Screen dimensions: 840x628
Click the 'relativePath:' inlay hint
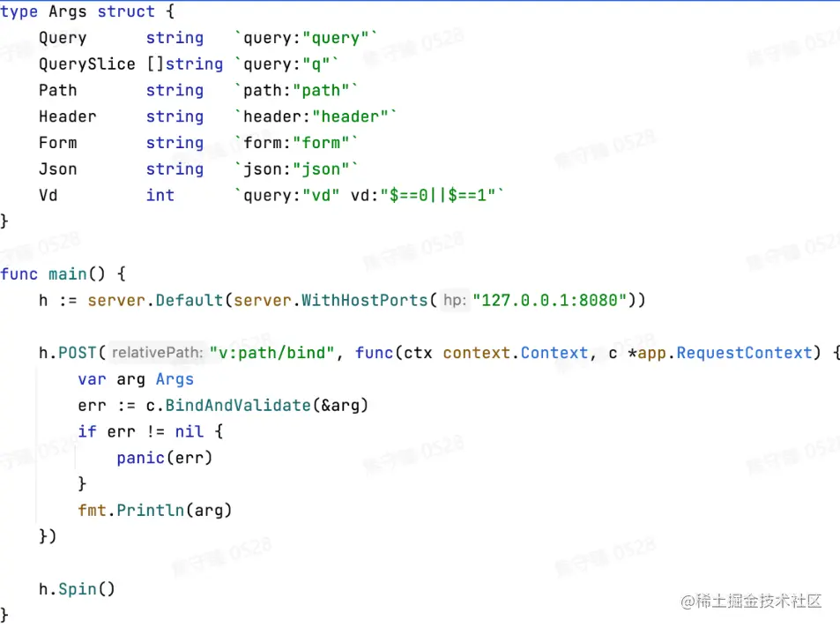tap(158, 353)
